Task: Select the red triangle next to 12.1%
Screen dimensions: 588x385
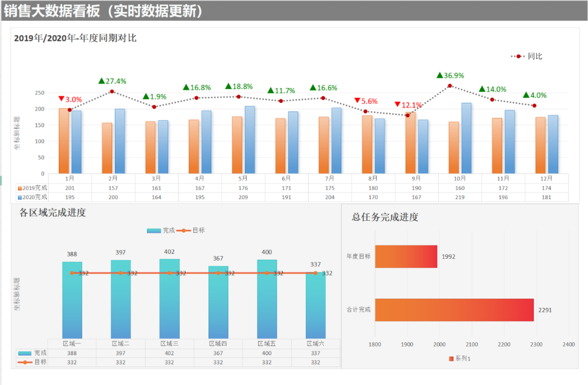Action: 397,104
